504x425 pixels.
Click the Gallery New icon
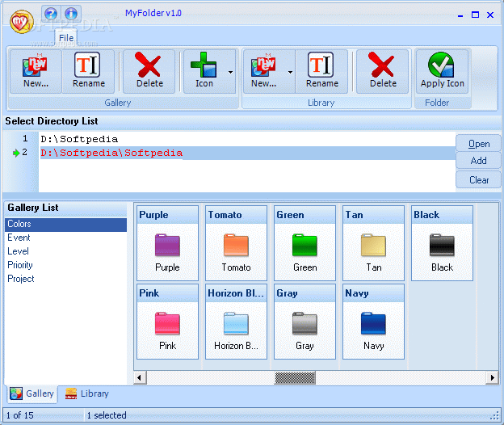click(36, 65)
